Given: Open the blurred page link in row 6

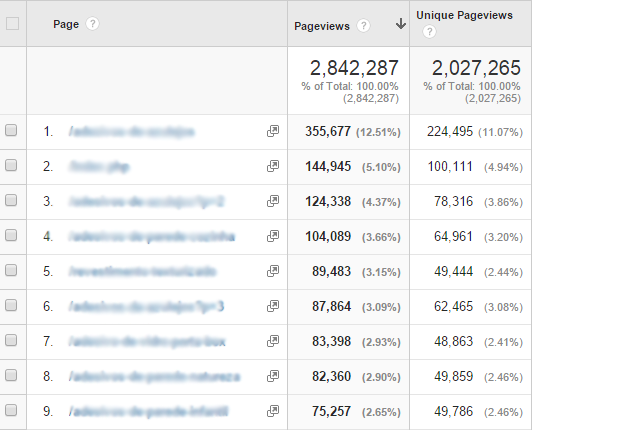Looking at the screenshot, I should coord(146,307).
